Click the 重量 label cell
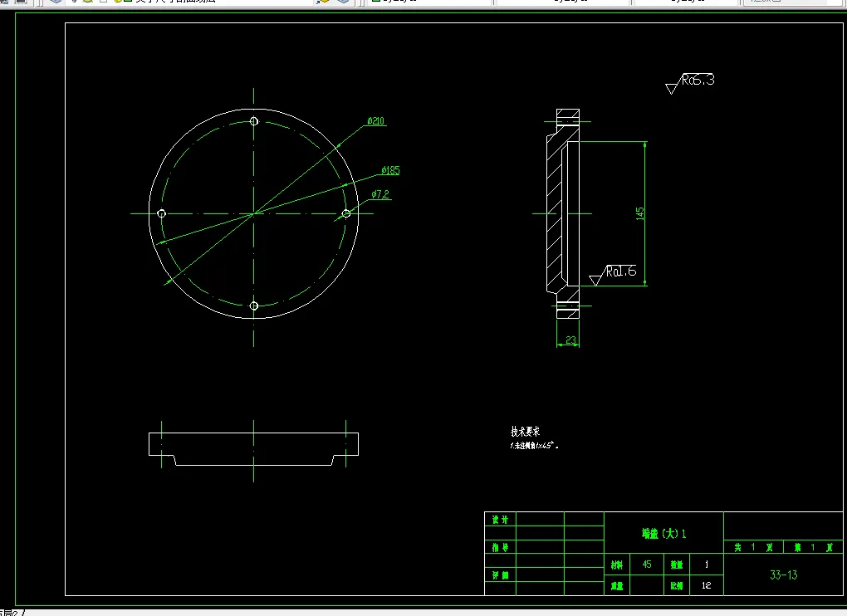The height and width of the screenshot is (616, 847). tap(617, 586)
